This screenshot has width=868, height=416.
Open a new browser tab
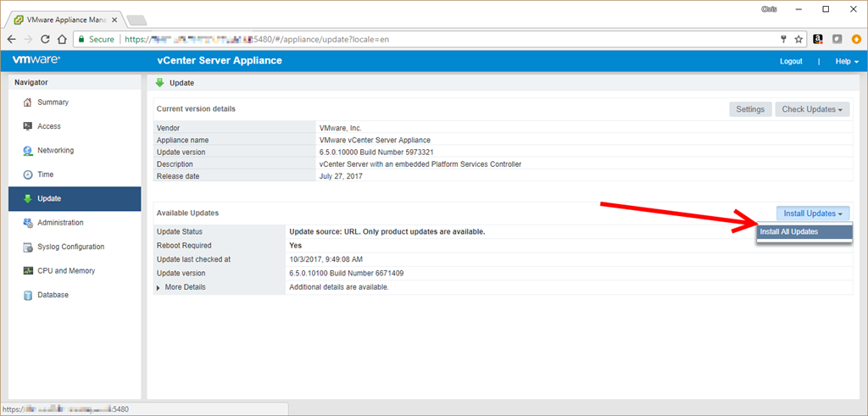point(136,20)
